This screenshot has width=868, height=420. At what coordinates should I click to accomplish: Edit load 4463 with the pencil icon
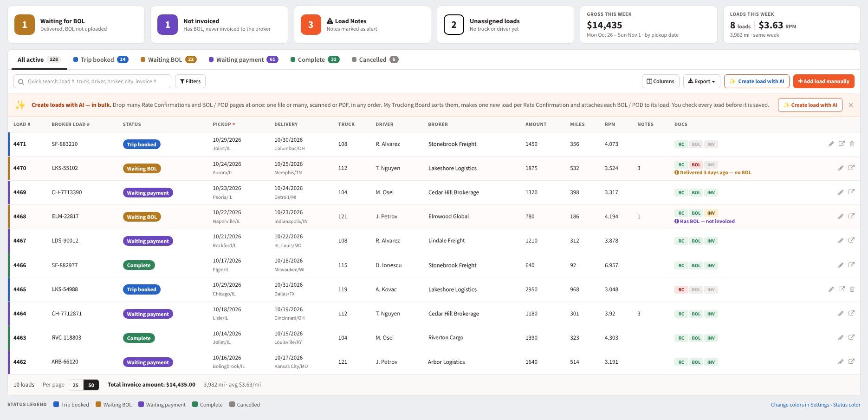point(841,338)
